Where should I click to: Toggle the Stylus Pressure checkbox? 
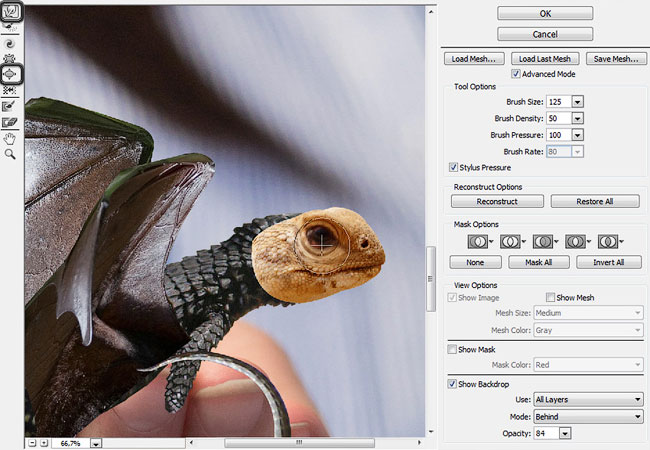point(454,167)
